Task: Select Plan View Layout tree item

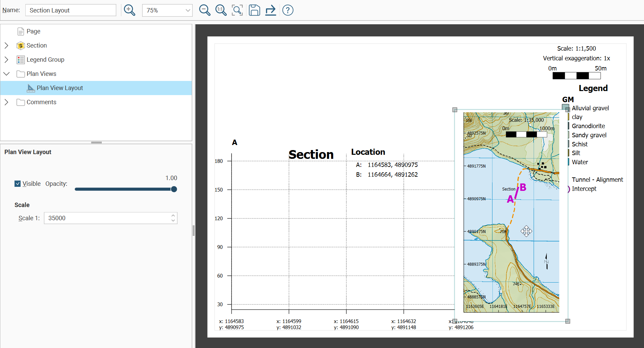Action: pyautogui.click(x=59, y=88)
